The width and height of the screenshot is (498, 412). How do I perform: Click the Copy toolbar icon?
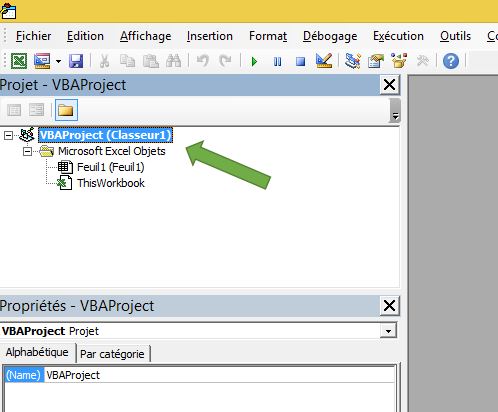point(127,61)
